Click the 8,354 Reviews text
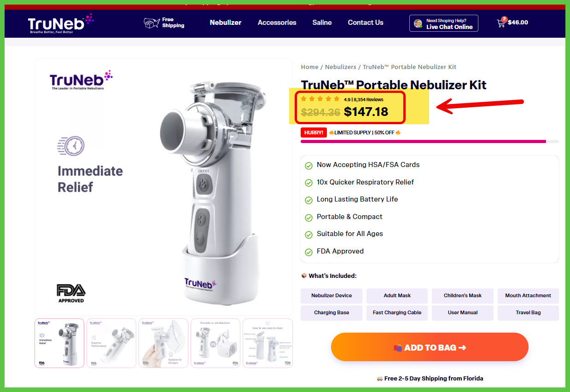The height and width of the screenshot is (392, 570). pos(368,99)
